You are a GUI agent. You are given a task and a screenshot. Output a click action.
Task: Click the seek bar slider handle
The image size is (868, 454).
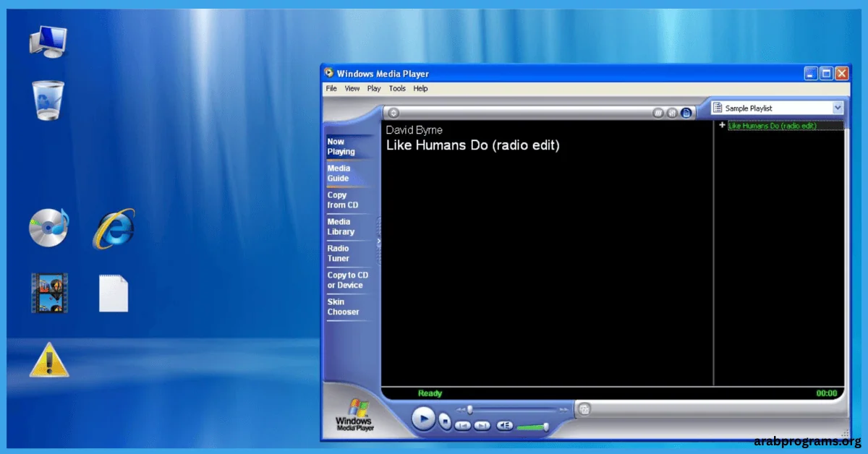pyautogui.click(x=469, y=410)
